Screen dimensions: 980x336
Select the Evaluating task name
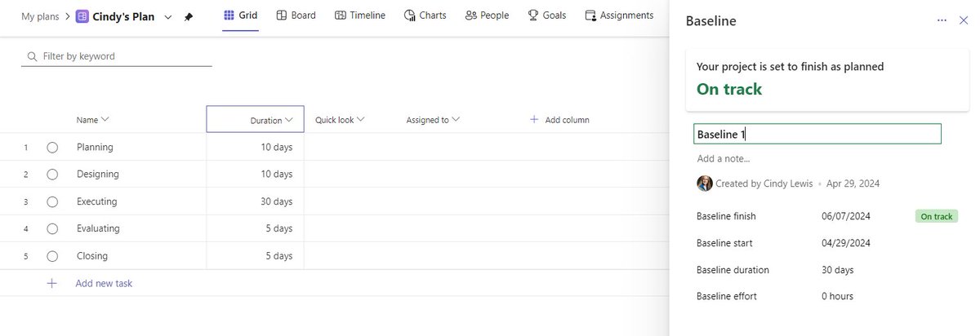click(98, 228)
